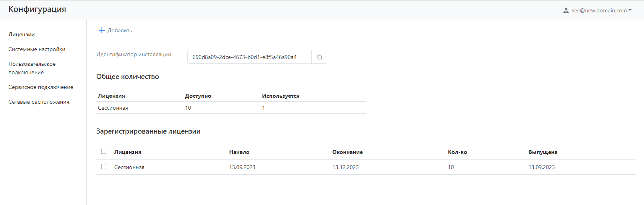This screenshot has width=644, height=205.
Task: Open the Лицензии section
Action: tap(22, 34)
